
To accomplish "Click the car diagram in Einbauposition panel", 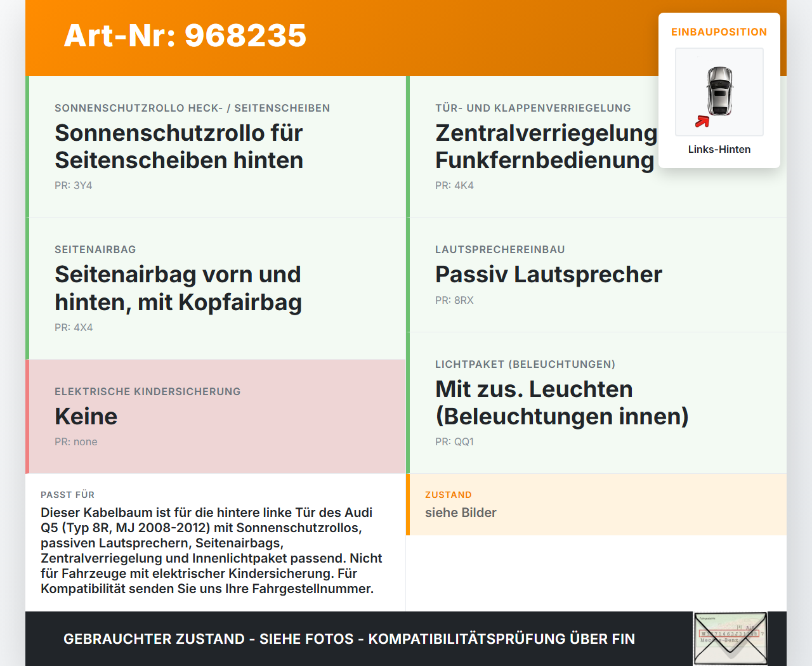I will tap(719, 91).
